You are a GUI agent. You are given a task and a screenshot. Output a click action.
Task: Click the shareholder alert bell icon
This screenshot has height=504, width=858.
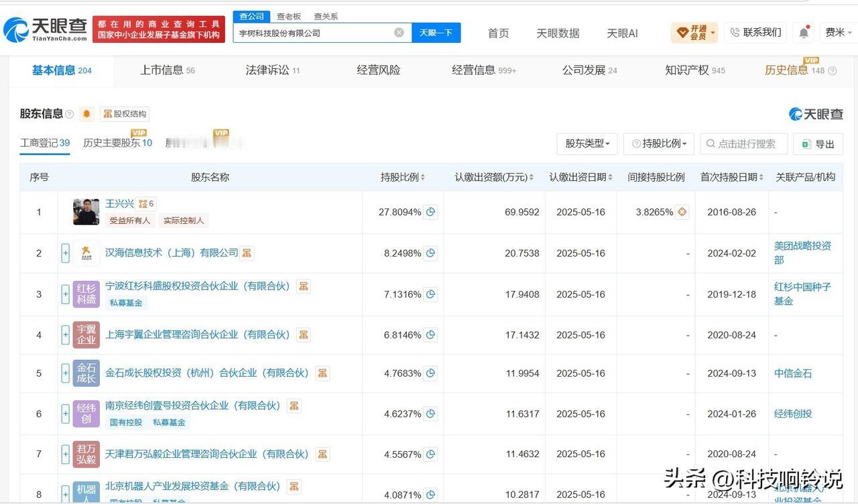(x=87, y=114)
